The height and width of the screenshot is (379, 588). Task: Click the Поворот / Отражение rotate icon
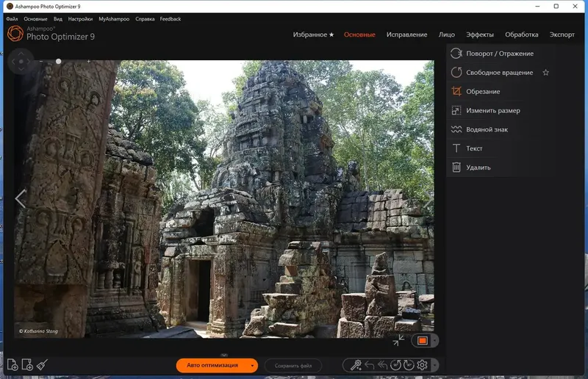pos(456,54)
